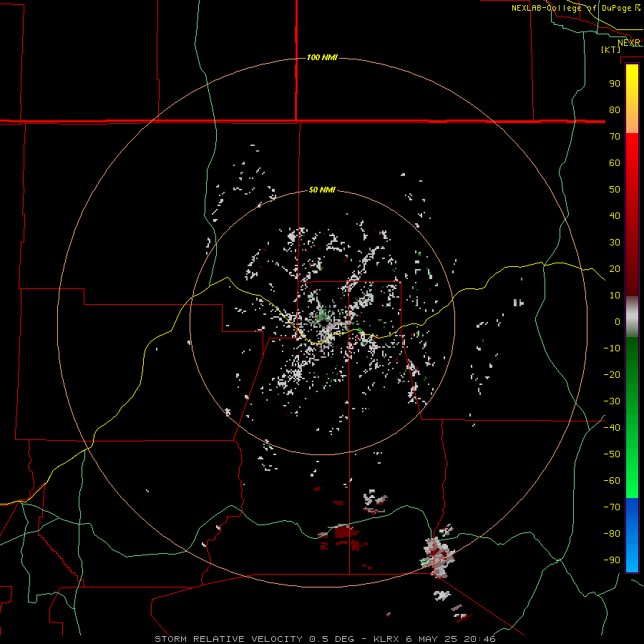Click the 90 value on the velocity scale
The height and width of the screenshot is (644, 644).
pyautogui.click(x=615, y=84)
